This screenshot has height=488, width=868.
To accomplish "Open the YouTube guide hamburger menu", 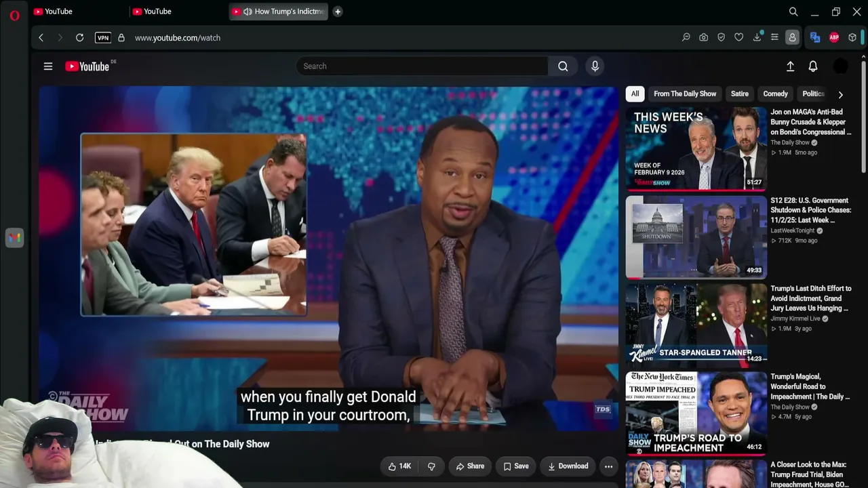I will pyautogui.click(x=48, y=66).
